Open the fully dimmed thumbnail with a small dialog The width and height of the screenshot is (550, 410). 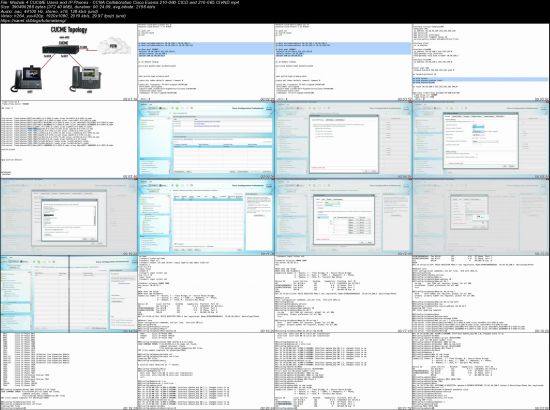481,217
